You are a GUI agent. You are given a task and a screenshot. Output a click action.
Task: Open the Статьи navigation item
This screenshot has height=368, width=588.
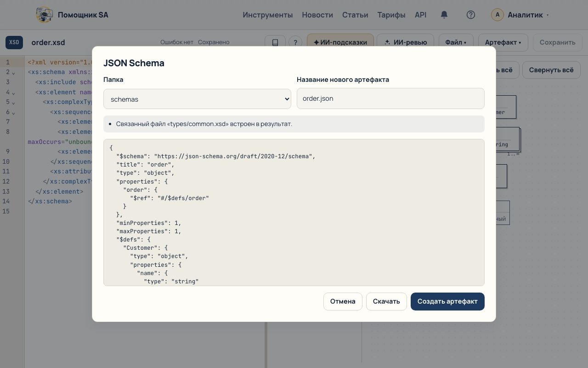[x=355, y=15]
